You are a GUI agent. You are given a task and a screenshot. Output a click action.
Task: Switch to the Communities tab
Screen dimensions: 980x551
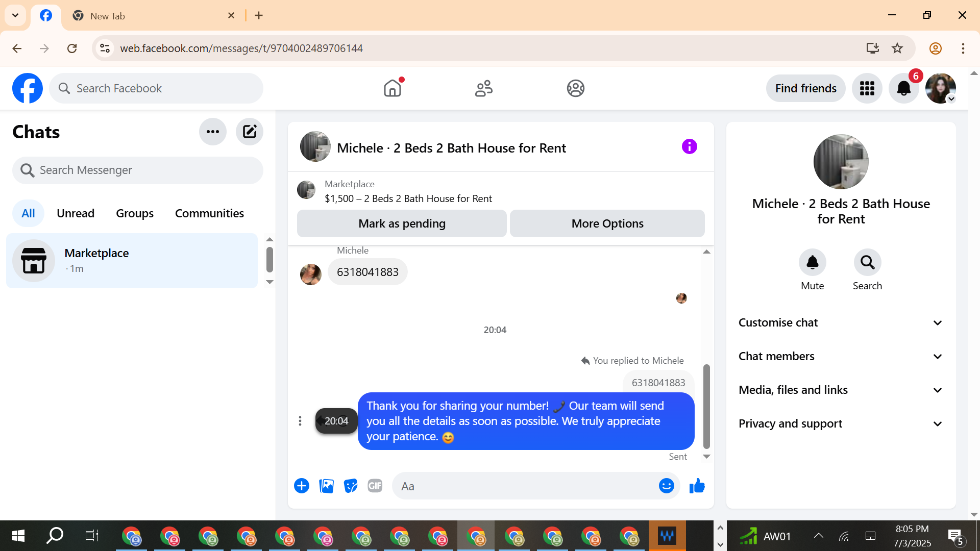point(209,213)
